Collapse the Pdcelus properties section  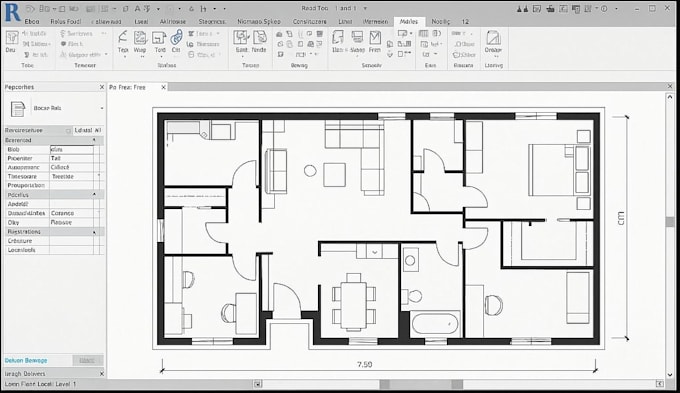(94, 195)
